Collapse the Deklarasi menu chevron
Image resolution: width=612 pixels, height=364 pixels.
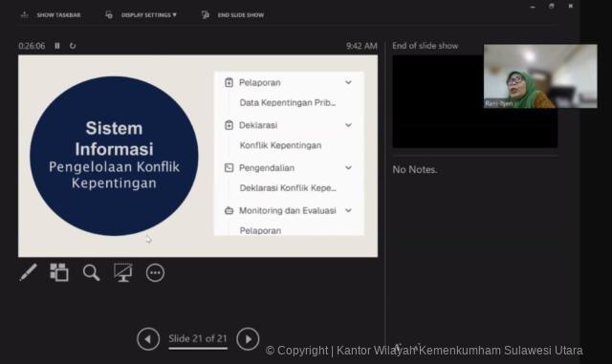[348, 125]
